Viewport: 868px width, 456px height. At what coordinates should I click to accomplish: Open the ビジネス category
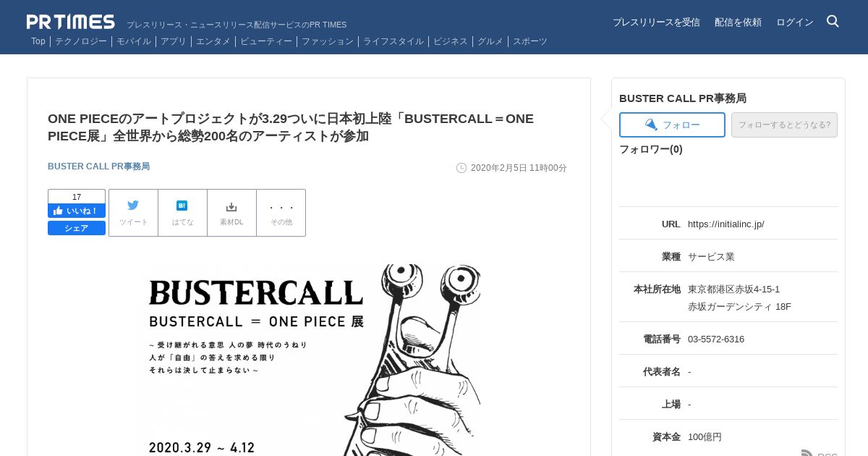pyautogui.click(x=451, y=41)
